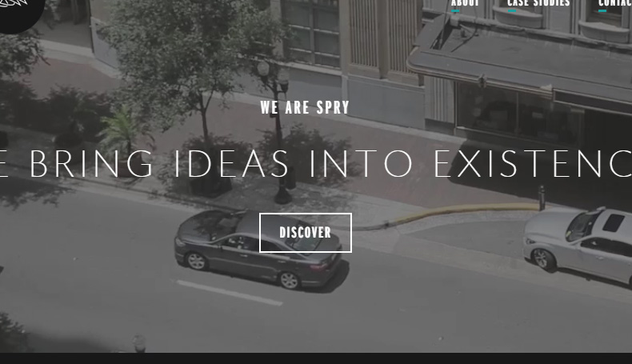Click the yellow painted curb
This screenshot has height=364, width=632.
tap(463, 213)
